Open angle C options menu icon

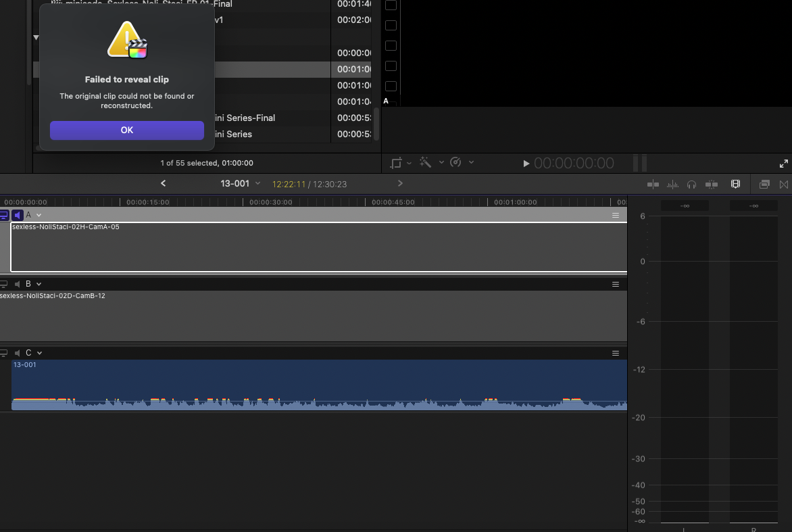615,353
